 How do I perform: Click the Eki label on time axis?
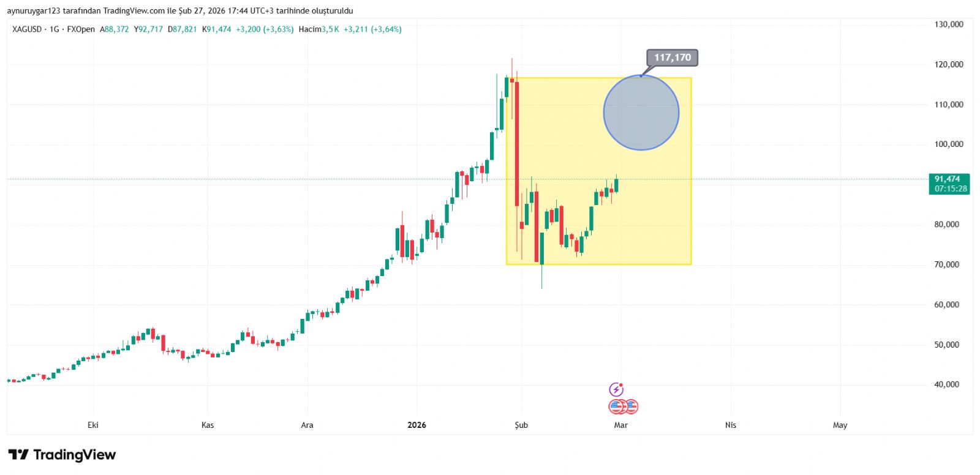click(x=93, y=425)
